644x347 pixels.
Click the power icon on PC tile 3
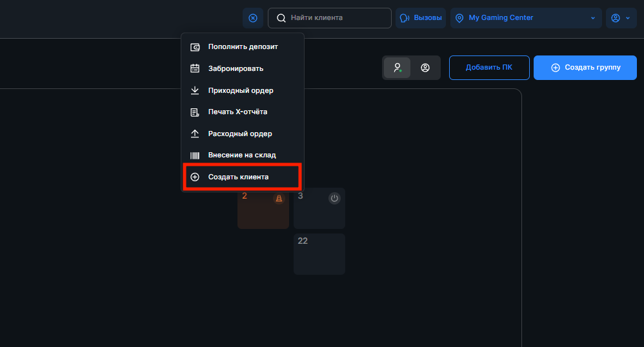(x=334, y=199)
